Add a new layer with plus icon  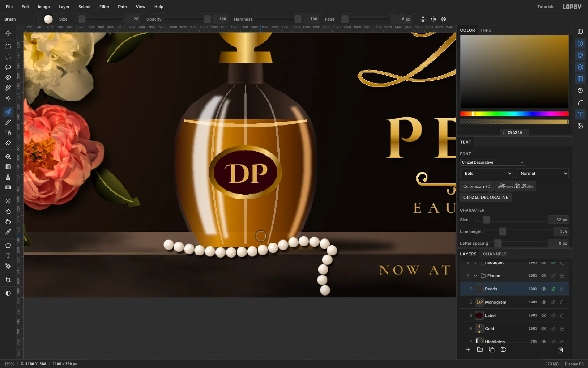468,350
